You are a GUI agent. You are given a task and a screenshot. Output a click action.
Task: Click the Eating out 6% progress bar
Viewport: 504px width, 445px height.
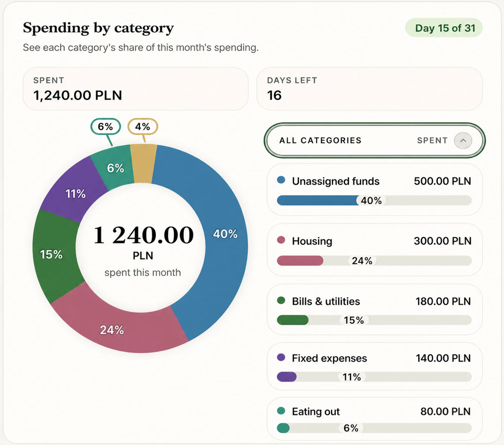tap(374, 428)
